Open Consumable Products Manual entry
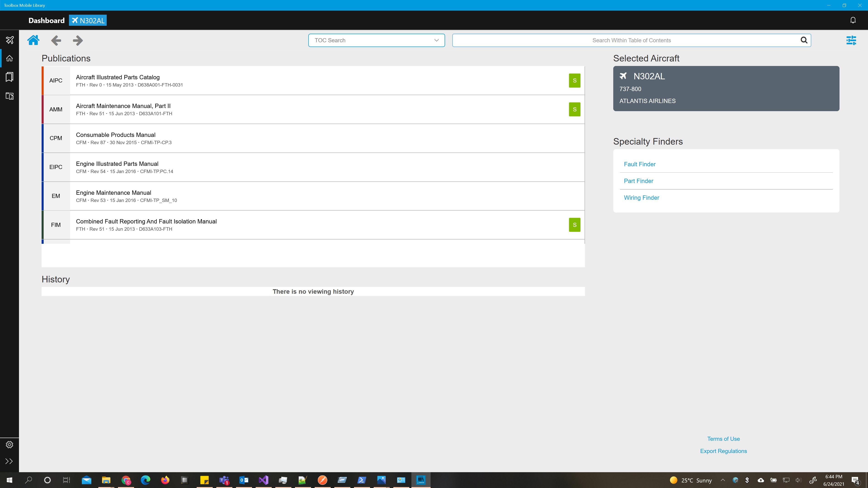 (116, 135)
